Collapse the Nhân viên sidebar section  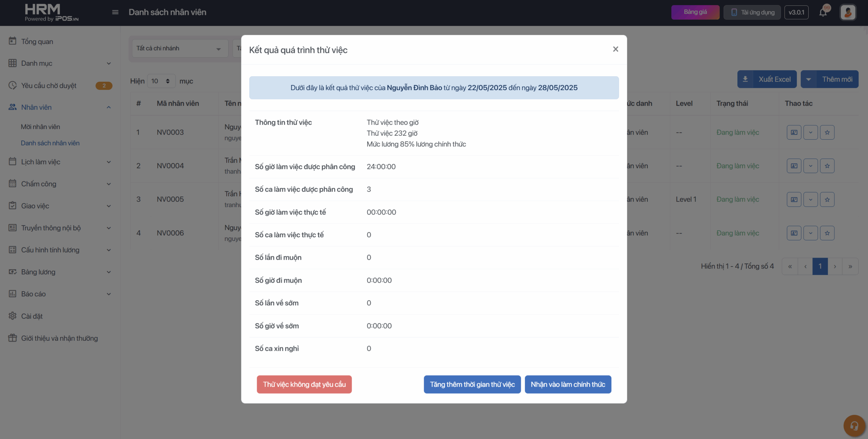point(108,107)
